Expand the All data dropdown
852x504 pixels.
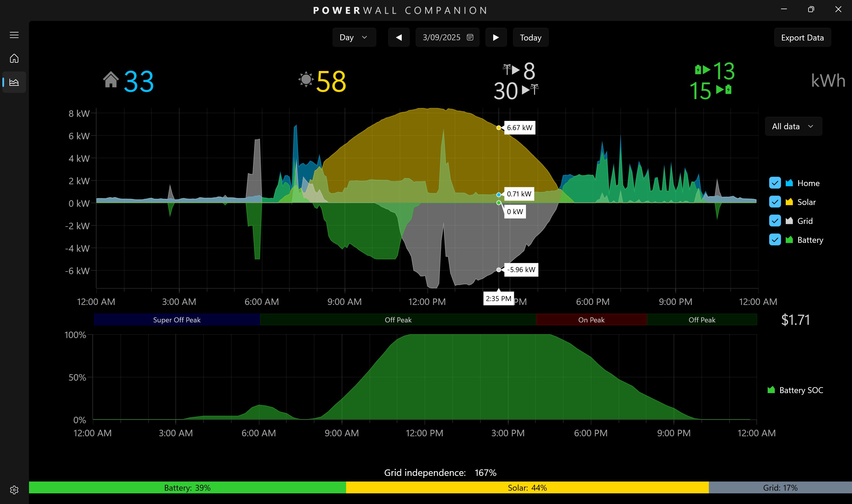793,126
